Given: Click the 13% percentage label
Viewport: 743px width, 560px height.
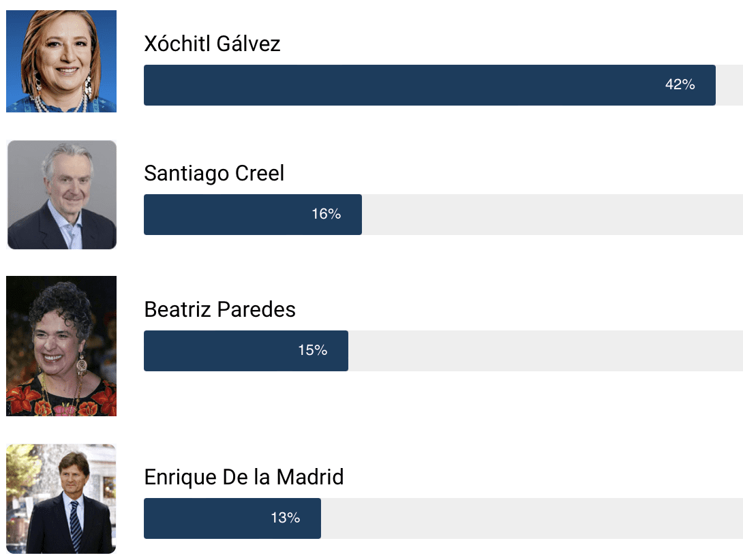Looking at the screenshot, I should tap(285, 517).
